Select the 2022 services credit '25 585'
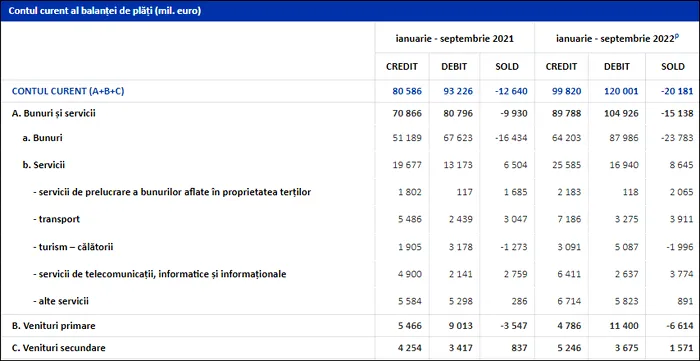700x361 pixels. click(566, 165)
